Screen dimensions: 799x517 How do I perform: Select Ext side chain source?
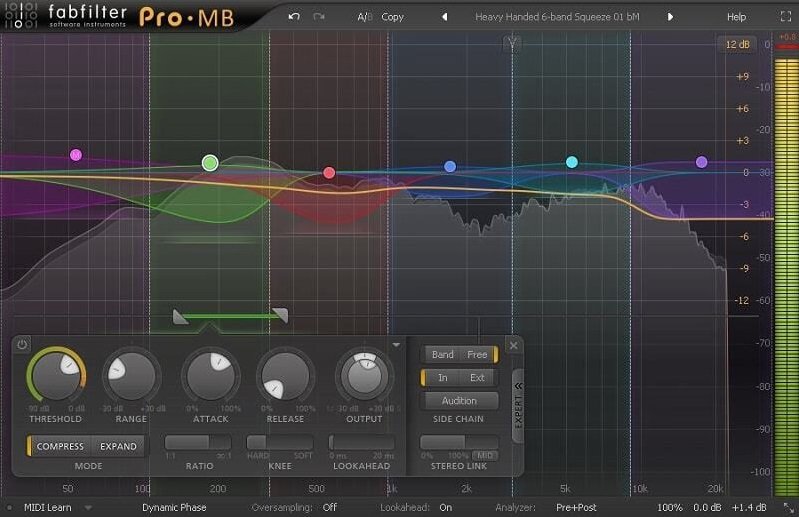[x=477, y=378]
